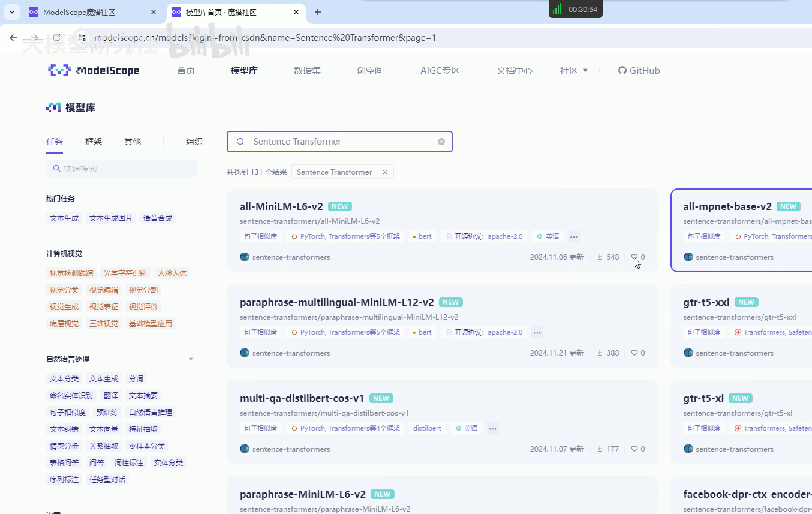The image size is (812, 514).
Task: Click the distilbert tag on multi-qa card
Action: (427, 428)
